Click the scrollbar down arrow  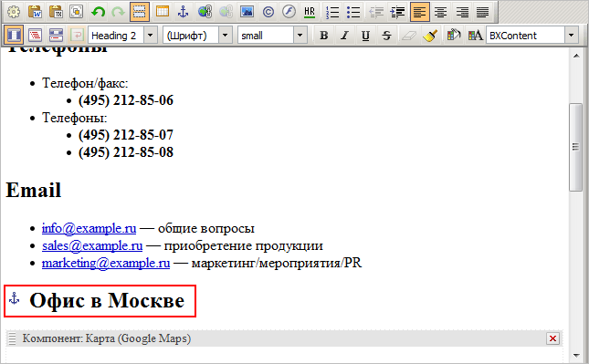coord(576,356)
